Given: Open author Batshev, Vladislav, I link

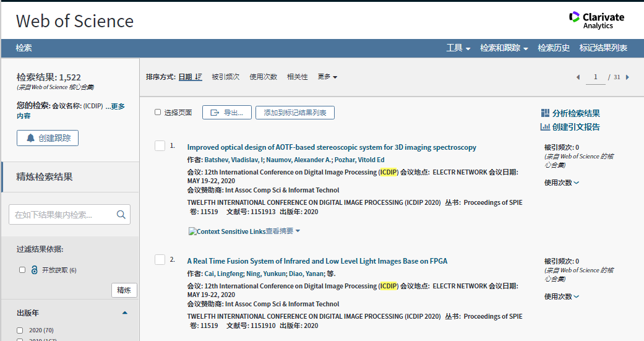Looking at the screenshot, I should point(234,160).
